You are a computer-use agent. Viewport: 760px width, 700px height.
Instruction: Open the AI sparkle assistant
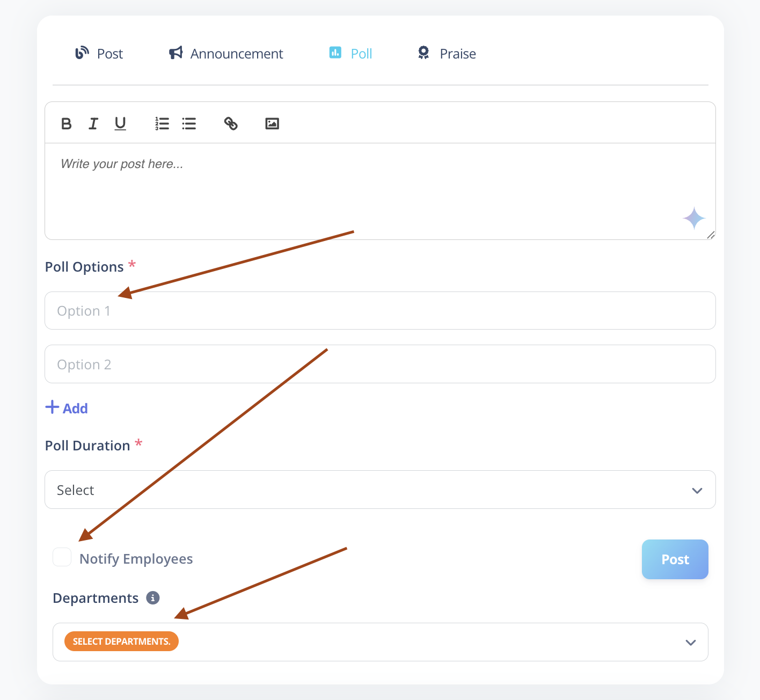[694, 218]
